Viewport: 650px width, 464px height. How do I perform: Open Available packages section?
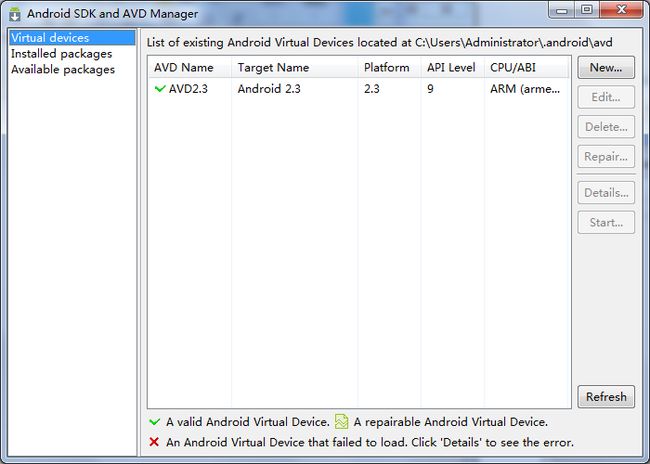point(63,69)
